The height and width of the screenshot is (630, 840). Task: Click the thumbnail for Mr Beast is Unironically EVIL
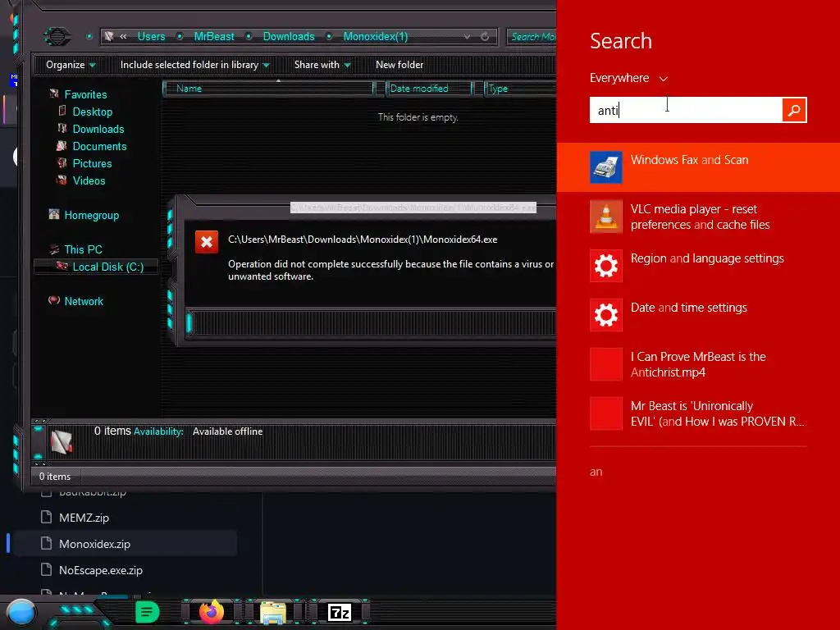[x=606, y=413]
